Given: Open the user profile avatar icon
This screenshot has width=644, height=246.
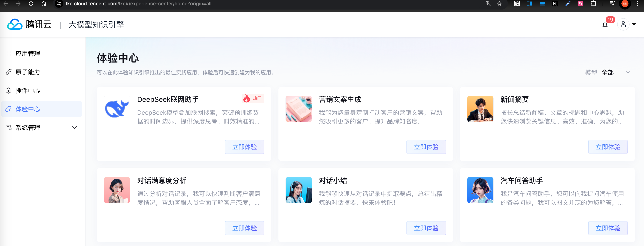Looking at the screenshot, I should click(x=623, y=24).
